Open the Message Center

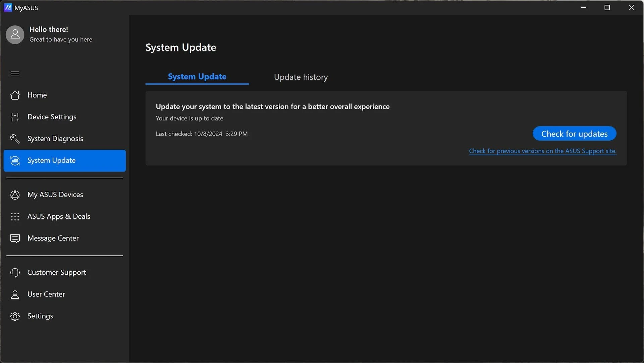(65, 238)
